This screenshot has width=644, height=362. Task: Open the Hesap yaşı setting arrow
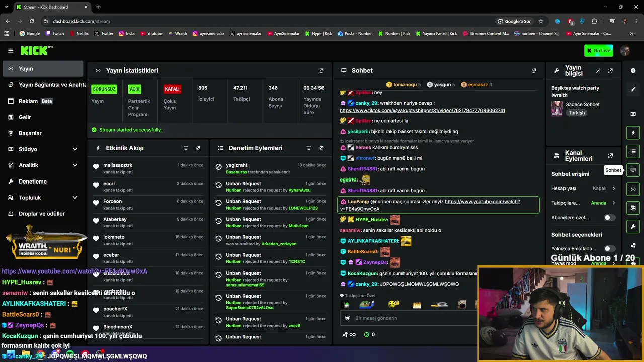click(x=613, y=189)
